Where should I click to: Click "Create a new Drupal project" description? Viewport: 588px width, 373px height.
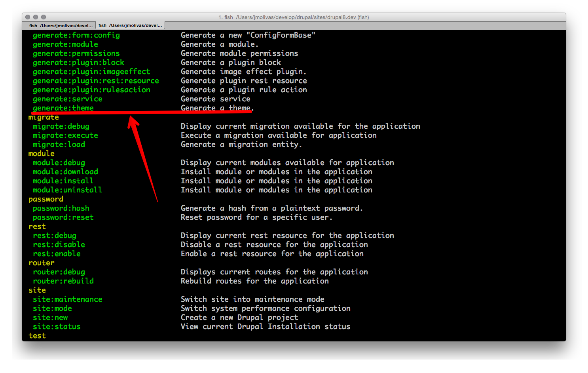pos(239,318)
